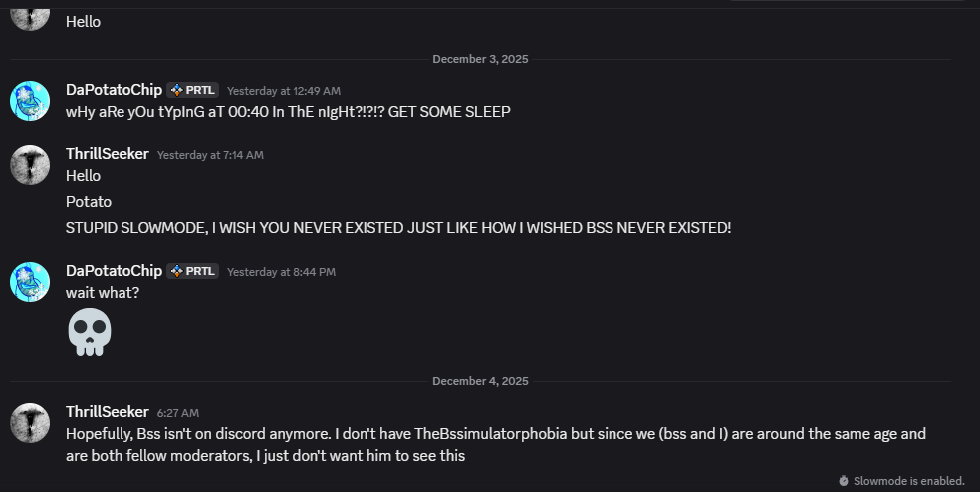Click the large skull emoji
This screenshot has height=492, width=980.
(90, 332)
